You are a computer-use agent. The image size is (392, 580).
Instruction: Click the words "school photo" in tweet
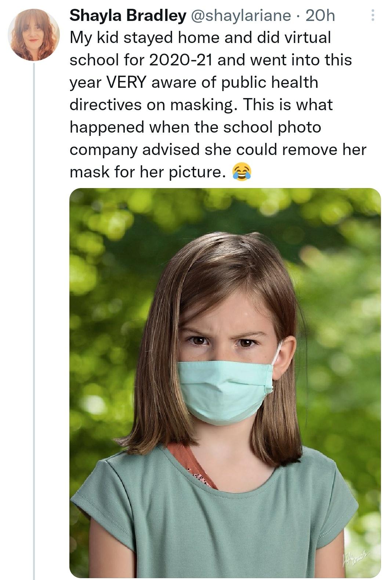(272, 127)
